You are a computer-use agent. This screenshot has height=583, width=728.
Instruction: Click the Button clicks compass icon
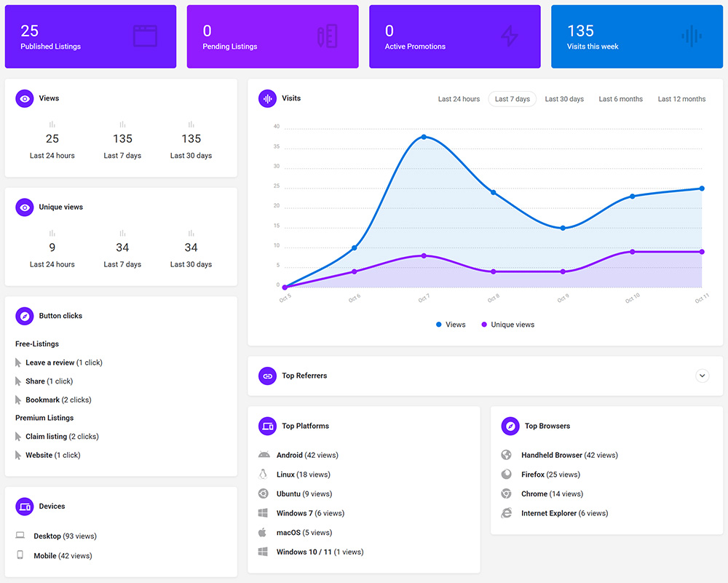(x=25, y=316)
